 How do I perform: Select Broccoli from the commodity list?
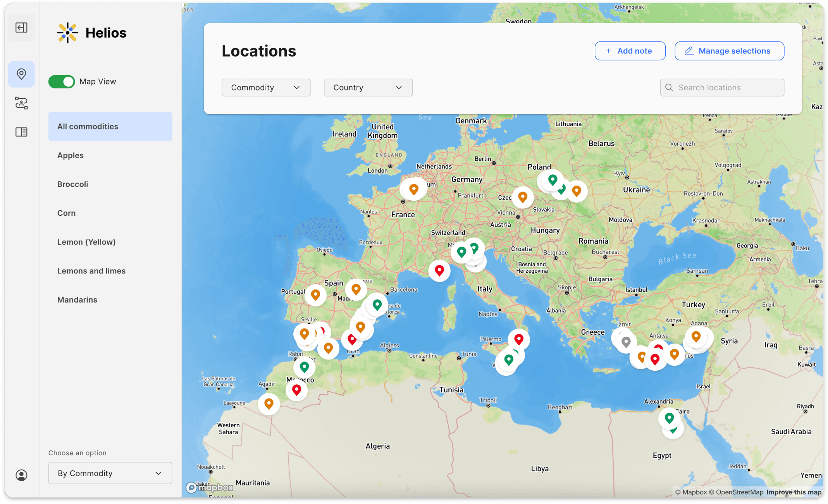pyautogui.click(x=72, y=184)
